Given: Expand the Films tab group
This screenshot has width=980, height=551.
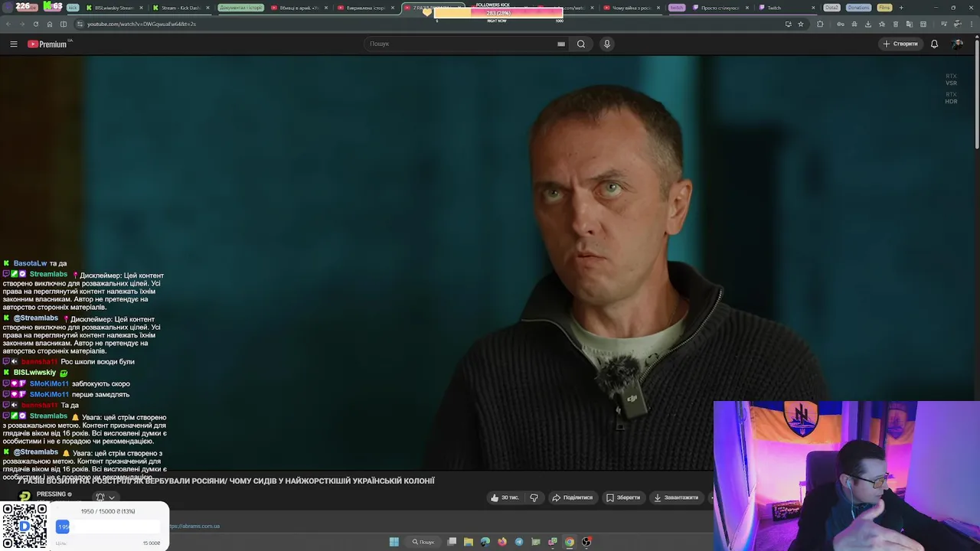Looking at the screenshot, I should click(x=884, y=8).
